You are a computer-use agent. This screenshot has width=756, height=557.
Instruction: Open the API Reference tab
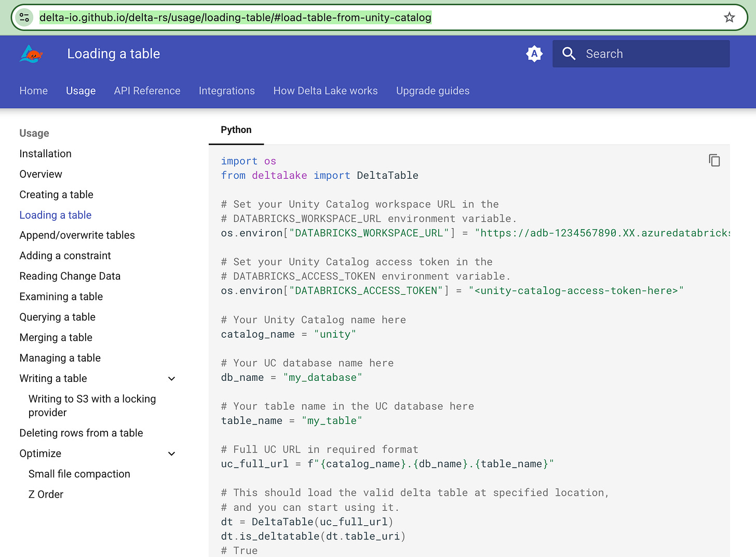[147, 91]
